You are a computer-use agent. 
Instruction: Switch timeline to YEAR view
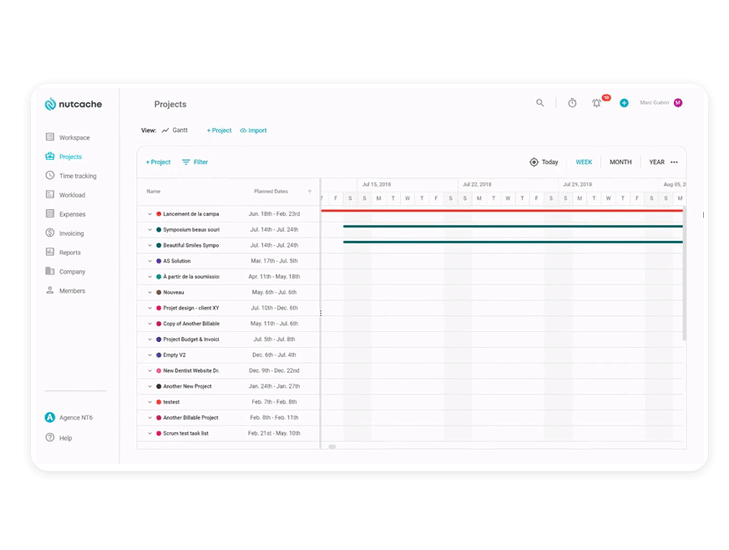point(656,162)
